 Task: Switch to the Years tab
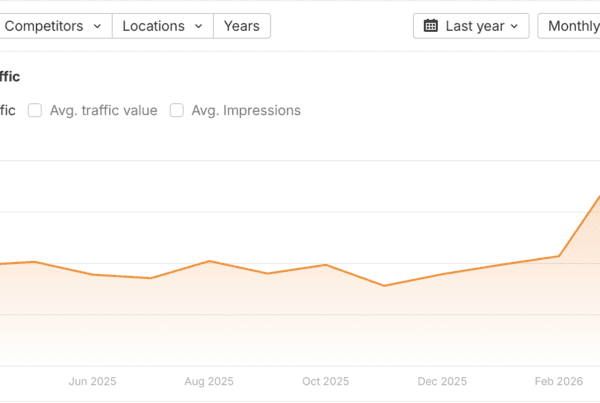[242, 26]
